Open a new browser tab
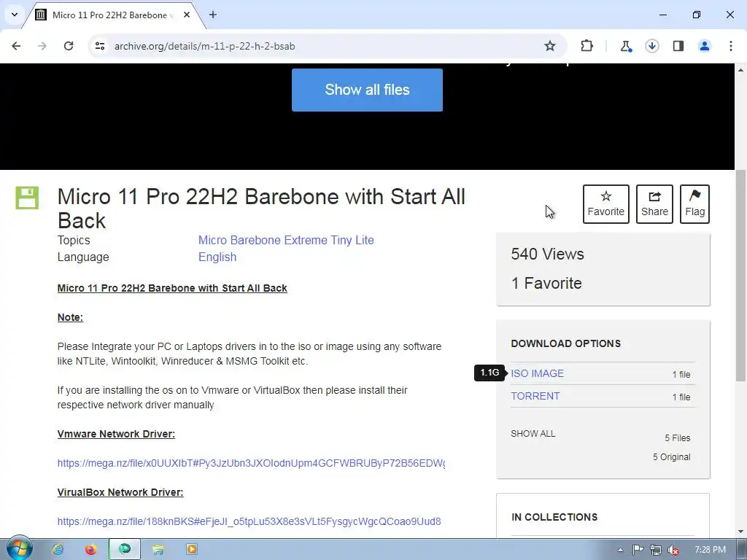 [x=213, y=15]
